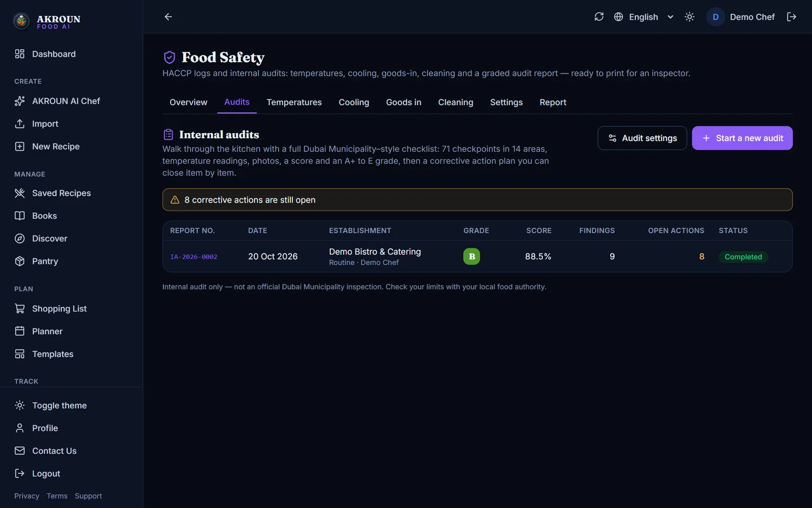Screen dimensions: 812x508
Task: Click the Completed status badge
Action: tap(743, 257)
